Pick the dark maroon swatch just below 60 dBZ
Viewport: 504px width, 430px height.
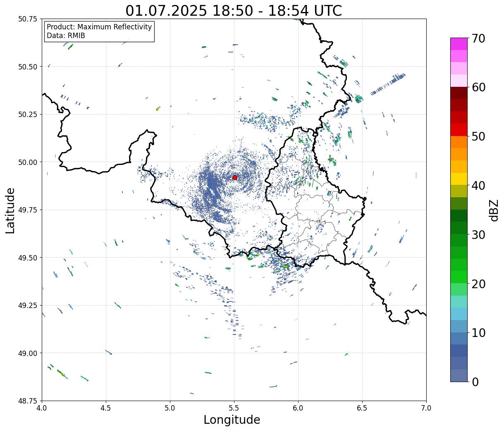coord(459,93)
